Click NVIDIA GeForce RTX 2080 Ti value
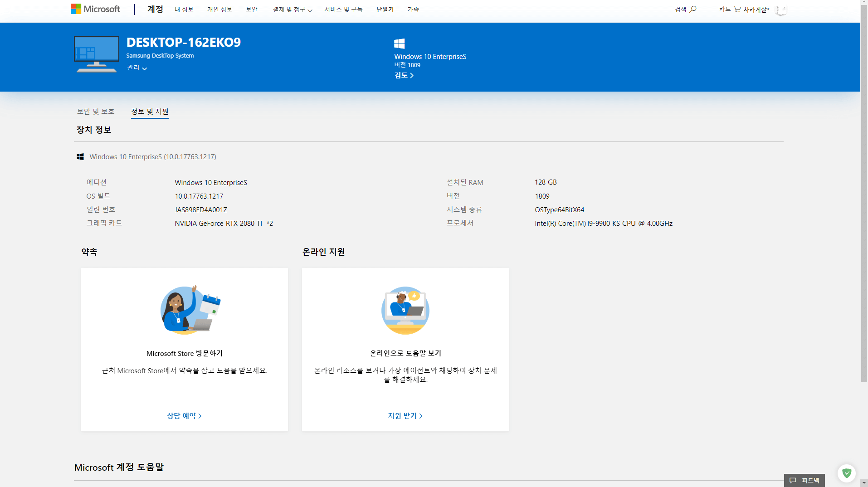The height and width of the screenshot is (487, 868). 224,224
